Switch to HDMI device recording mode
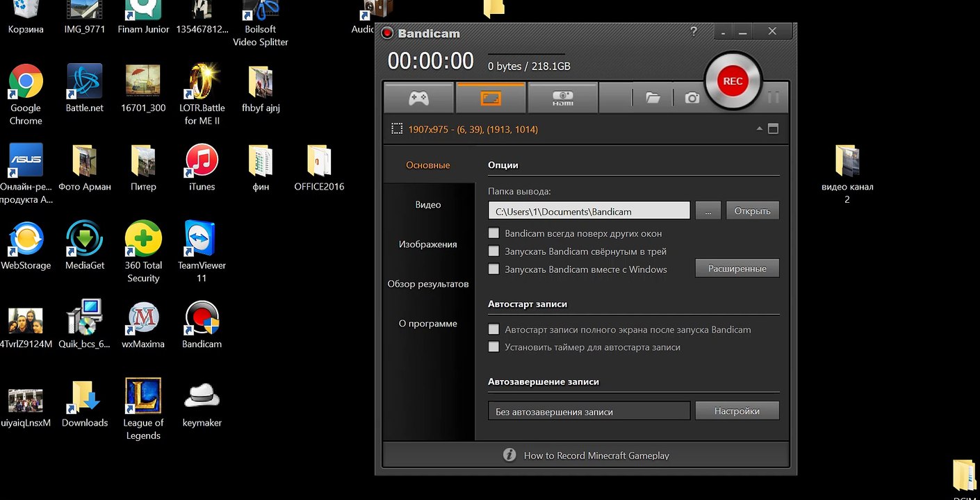The height and width of the screenshot is (500, 980). 563,98
